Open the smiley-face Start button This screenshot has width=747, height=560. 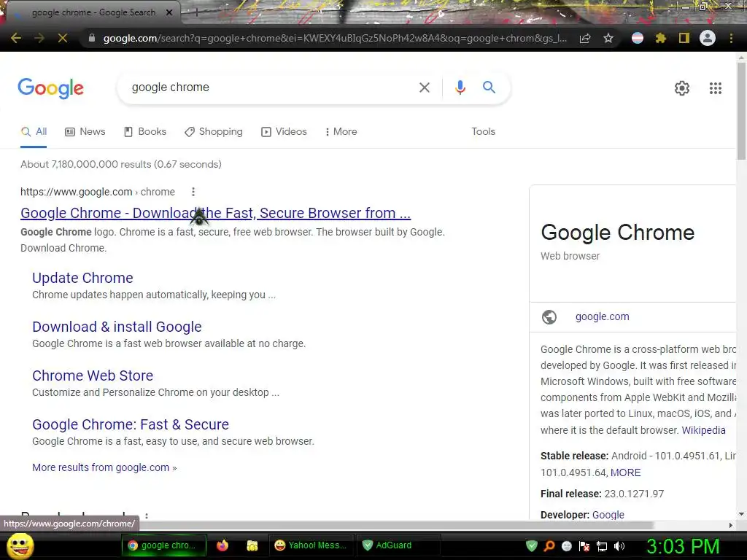click(20, 545)
